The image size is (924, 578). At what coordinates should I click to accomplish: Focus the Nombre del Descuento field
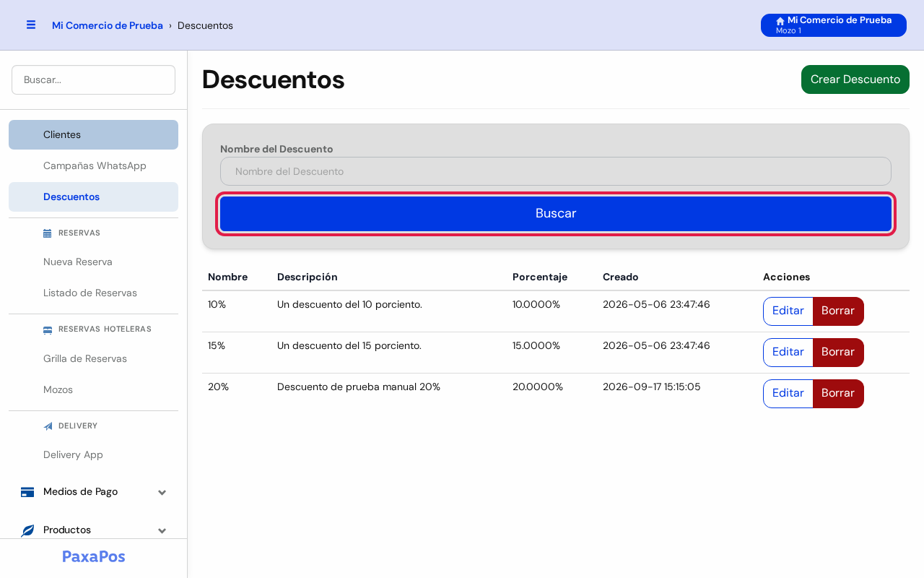(x=556, y=171)
